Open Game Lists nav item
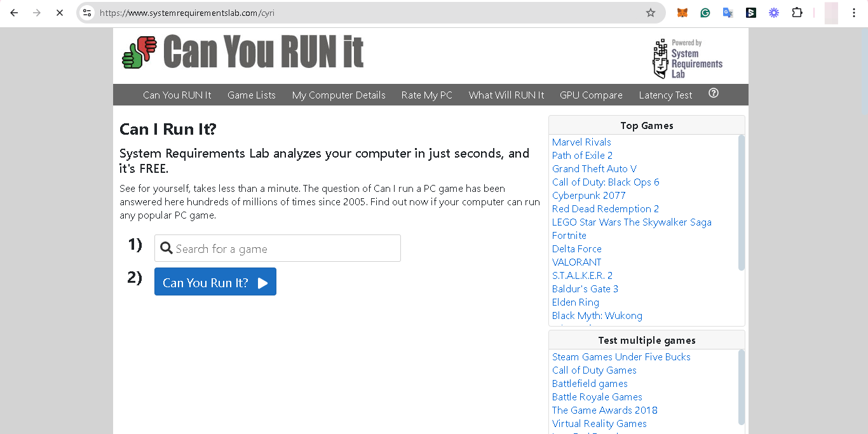 point(252,95)
